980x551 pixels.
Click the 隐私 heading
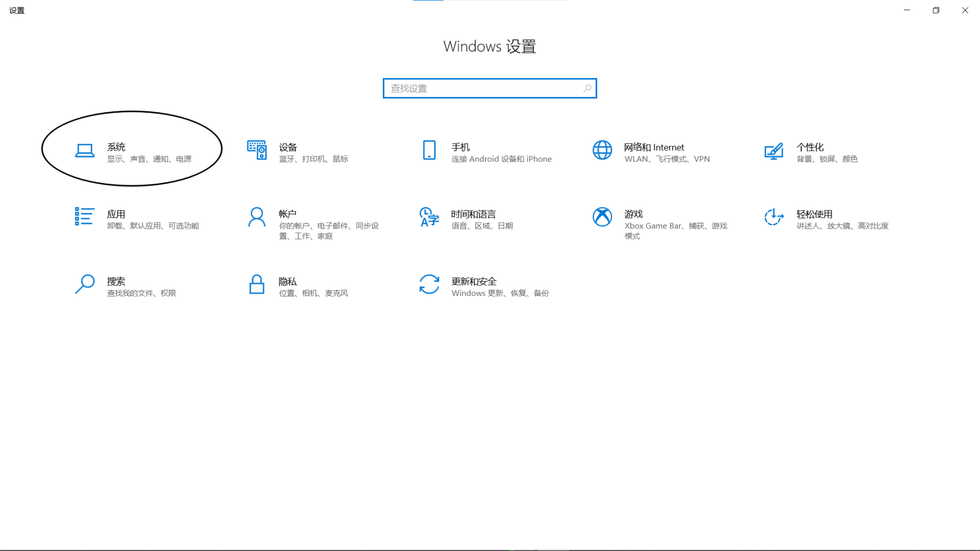click(x=288, y=281)
